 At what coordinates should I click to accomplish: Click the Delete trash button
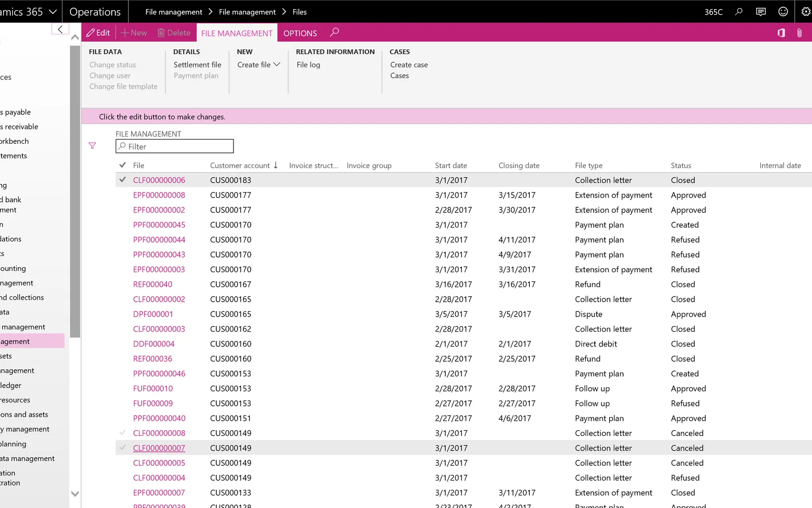(x=174, y=33)
